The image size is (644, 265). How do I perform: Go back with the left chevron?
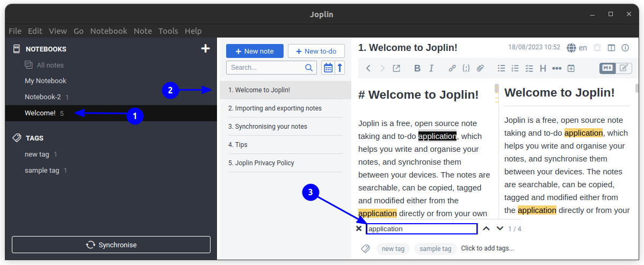368,69
